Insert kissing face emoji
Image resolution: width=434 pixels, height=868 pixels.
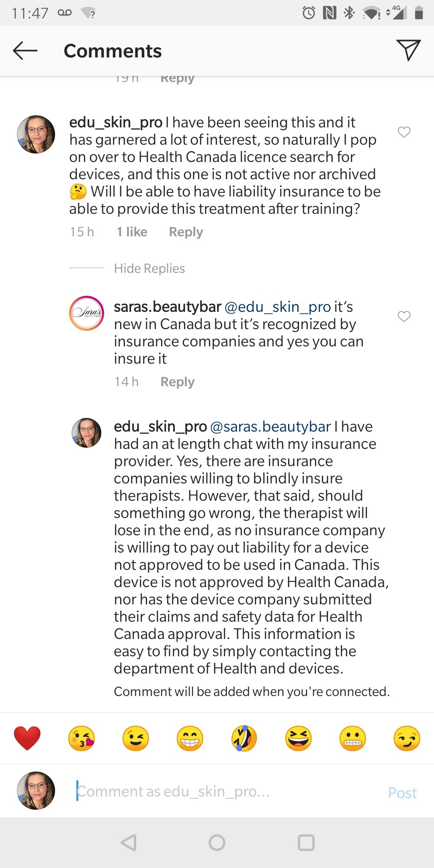click(x=82, y=738)
